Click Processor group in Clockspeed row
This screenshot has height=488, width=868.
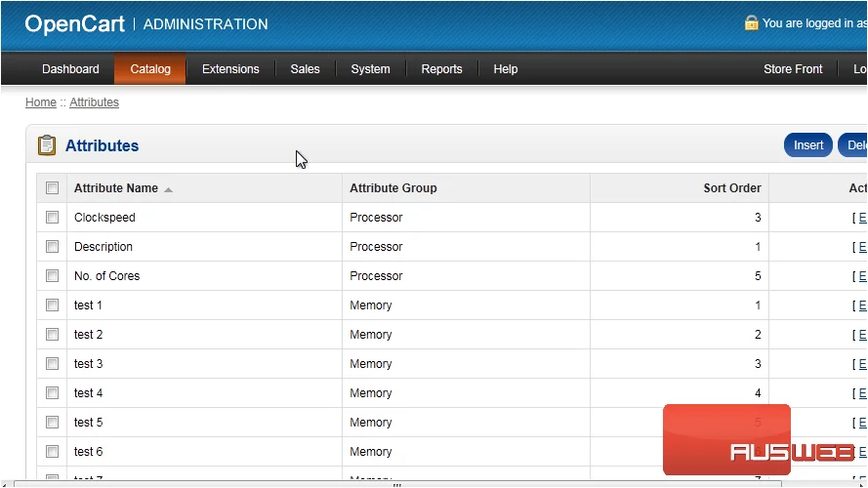click(376, 218)
